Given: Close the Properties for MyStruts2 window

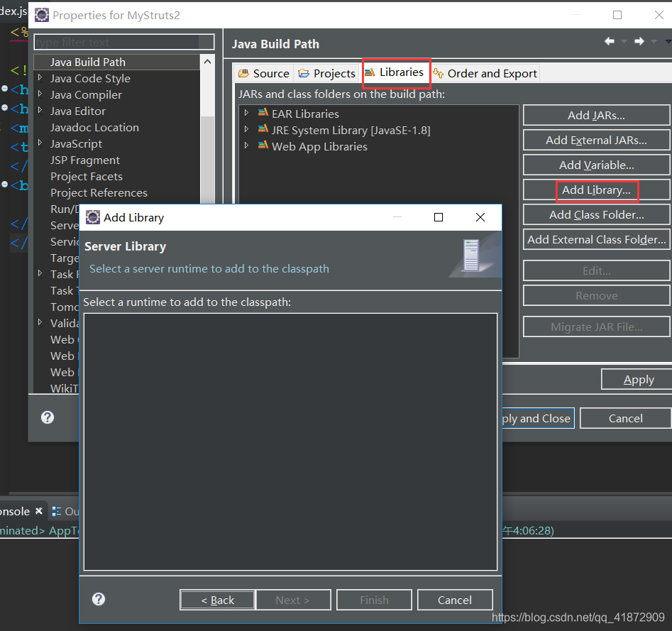Looking at the screenshot, I should point(659,15).
